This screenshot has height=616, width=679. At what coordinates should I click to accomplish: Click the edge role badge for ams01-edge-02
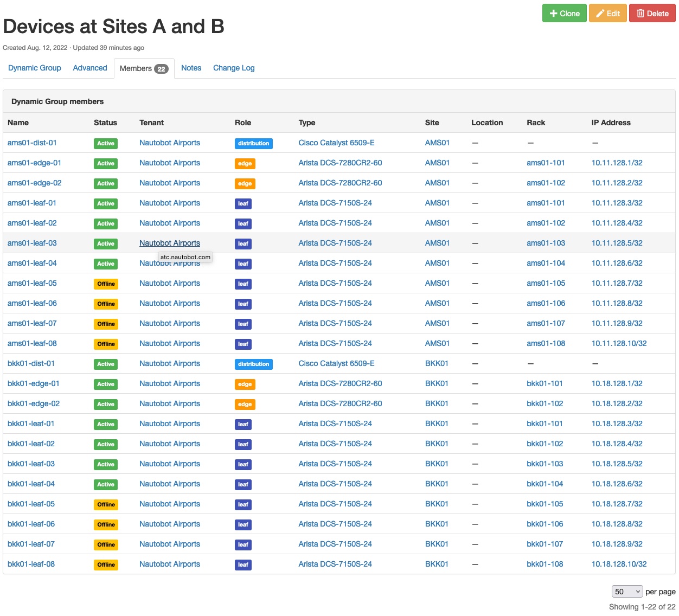pyautogui.click(x=245, y=183)
